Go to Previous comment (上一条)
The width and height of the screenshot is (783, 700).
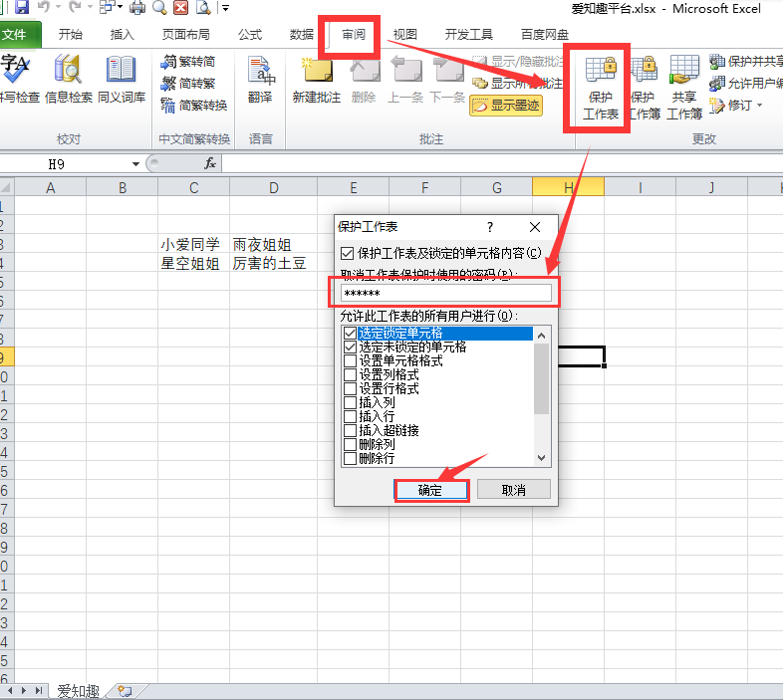pyautogui.click(x=405, y=80)
